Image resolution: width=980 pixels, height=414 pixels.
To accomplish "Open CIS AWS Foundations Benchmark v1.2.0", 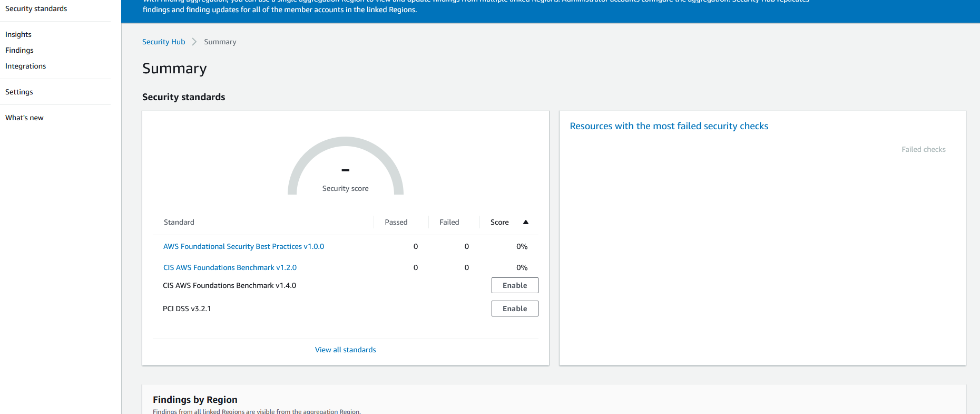I will point(230,267).
